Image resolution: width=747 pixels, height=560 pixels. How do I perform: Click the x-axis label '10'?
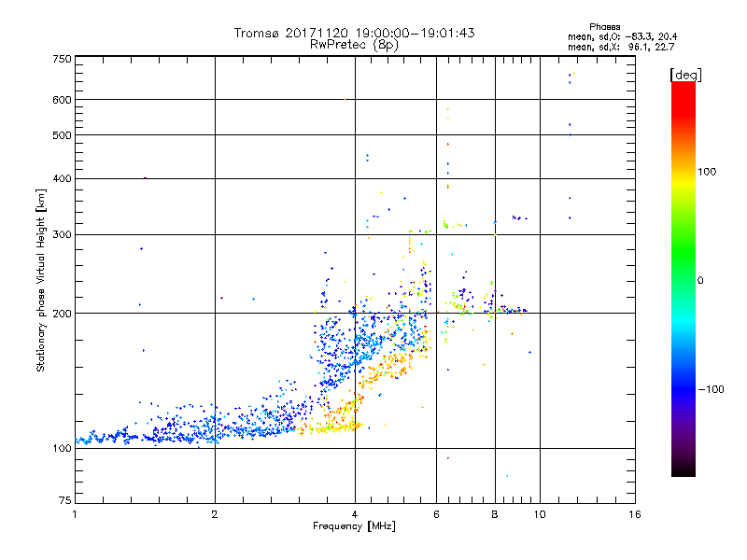point(540,514)
